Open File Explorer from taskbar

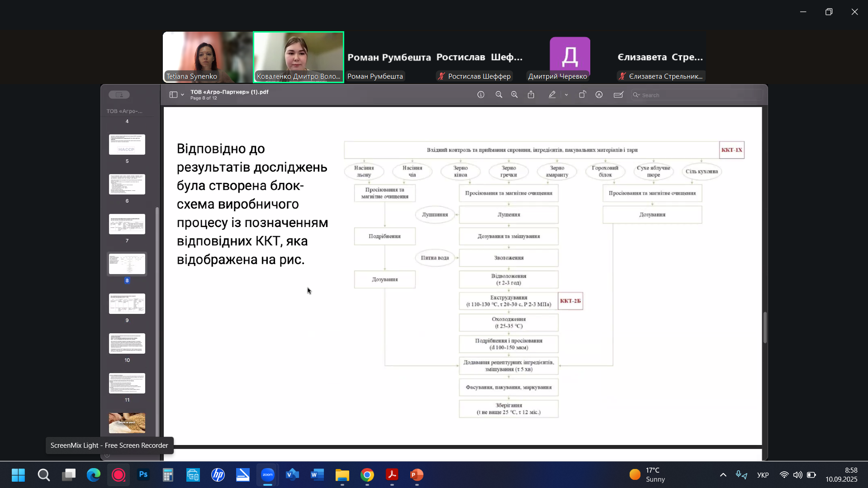coord(342,475)
